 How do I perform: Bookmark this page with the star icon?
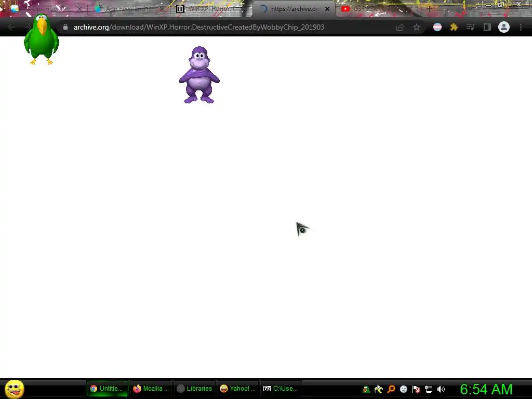pyautogui.click(x=417, y=27)
